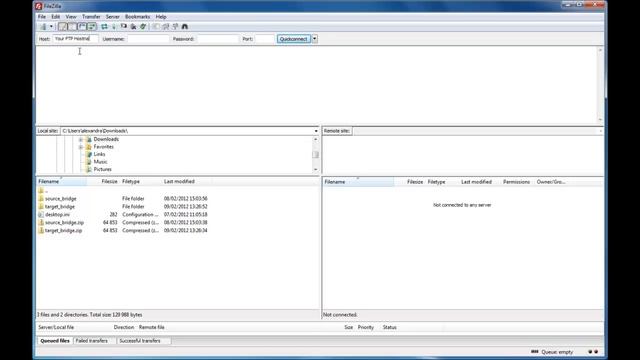
Task: Reconnect to the last server icon
Action: [143, 27]
